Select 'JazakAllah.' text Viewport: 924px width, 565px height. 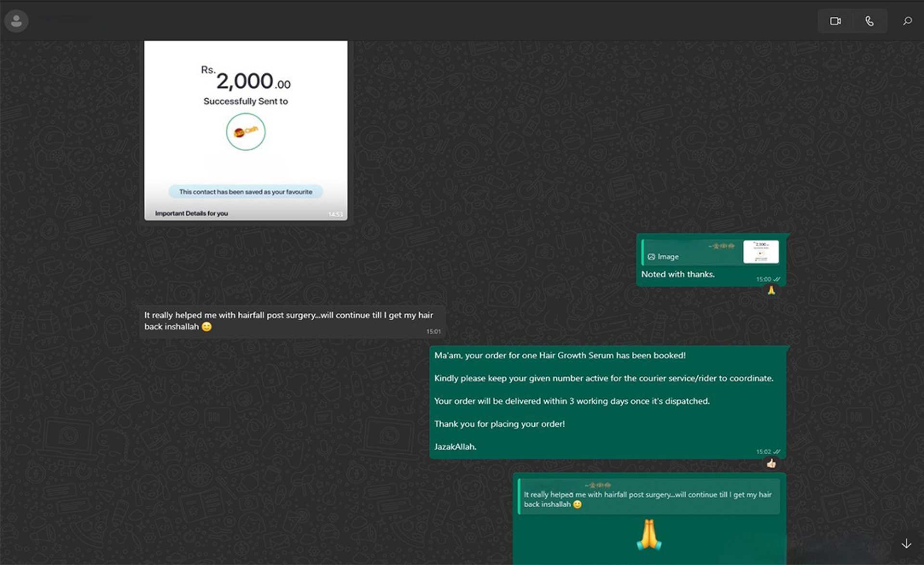455,447
